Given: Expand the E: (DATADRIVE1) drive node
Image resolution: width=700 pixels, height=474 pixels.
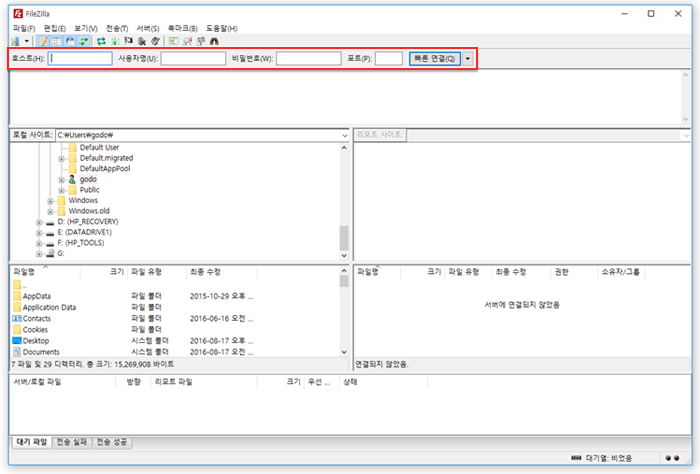Looking at the screenshot, I should click(39, 233).
